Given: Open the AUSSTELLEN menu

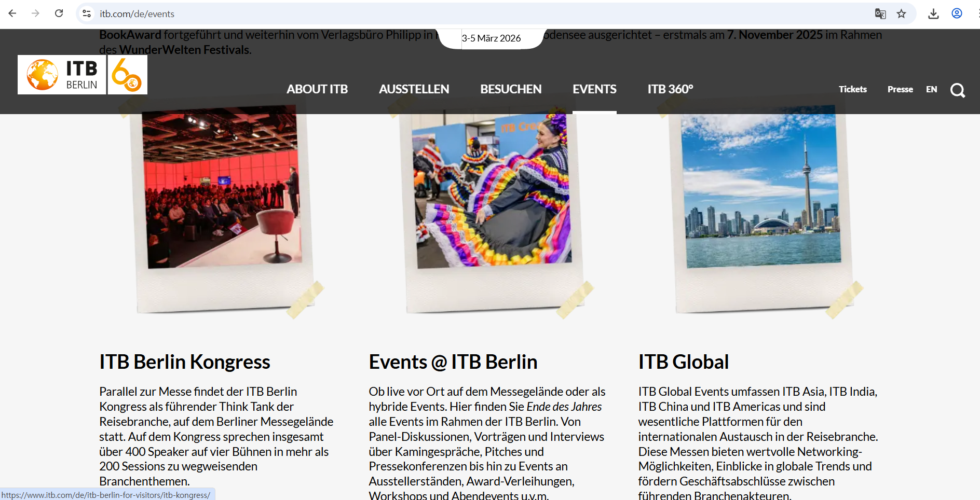Looking at the screenshot, I should point(414,89).
